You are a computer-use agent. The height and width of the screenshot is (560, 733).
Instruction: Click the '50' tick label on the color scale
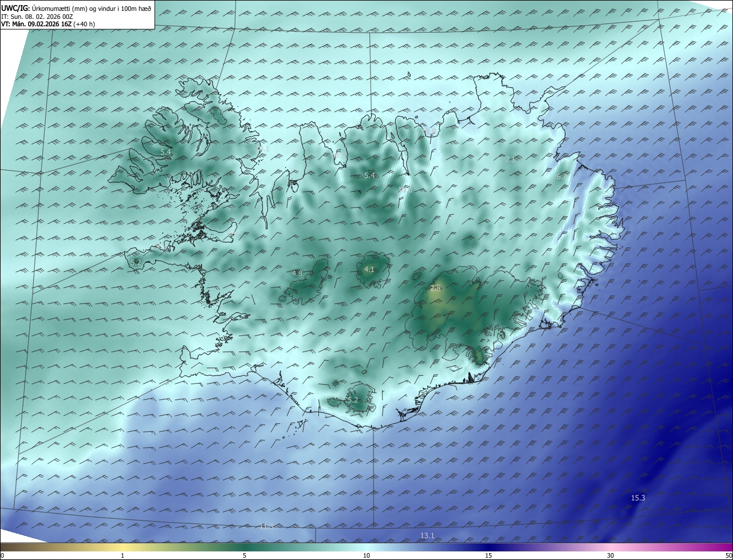click(x=728, y=556)
